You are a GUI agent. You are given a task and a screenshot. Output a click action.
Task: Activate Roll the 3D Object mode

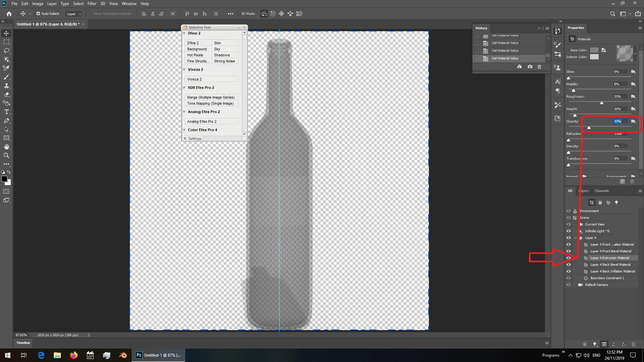(273, 14)
